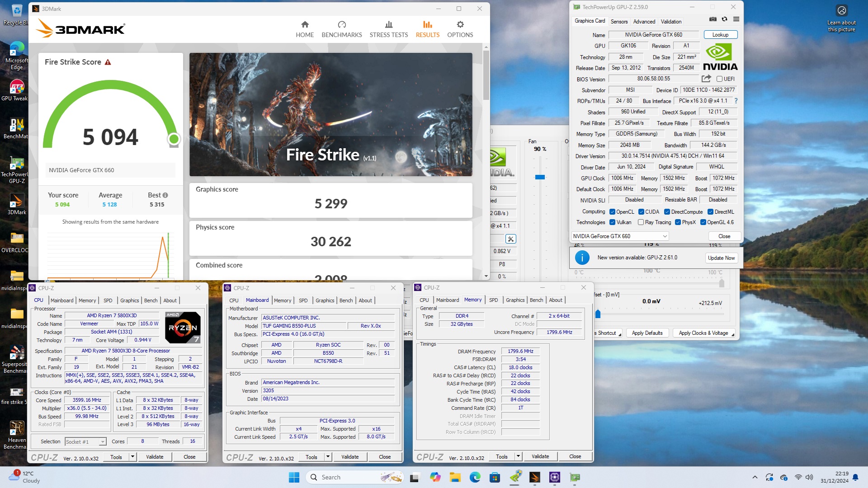The width and height of the screenshot is (868, 488).
Task: Toggle the PhysX checkbox
Action: pos(678,222)
